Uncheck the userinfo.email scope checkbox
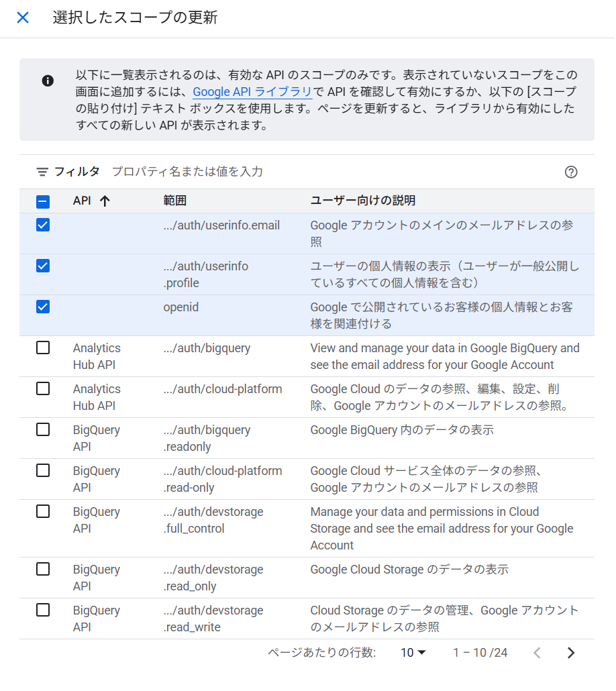 click(43, 225)
